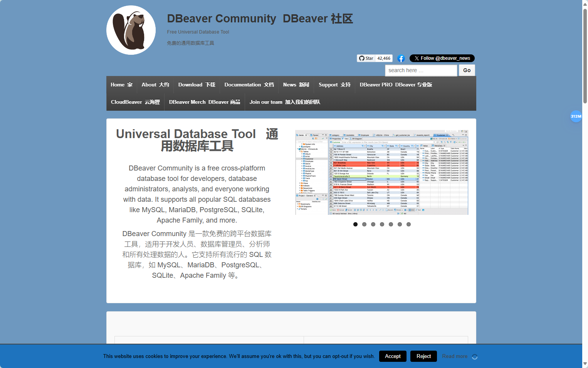The height and width of the screenshot is (368, 588).
Task: Select the sixth carousel slide dot
Action: click(x=400, y=224)
